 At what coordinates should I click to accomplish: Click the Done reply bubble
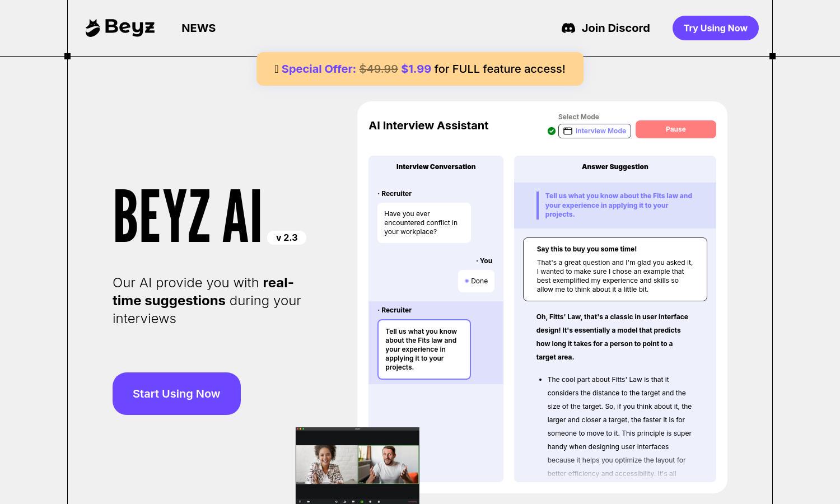coord(476,281)
